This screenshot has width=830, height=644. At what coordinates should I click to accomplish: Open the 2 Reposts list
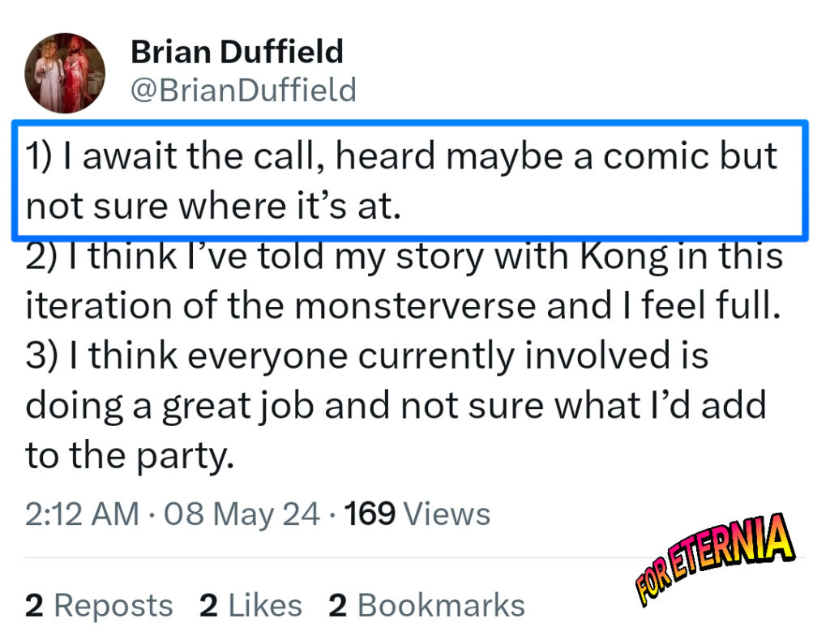[99, 605]
